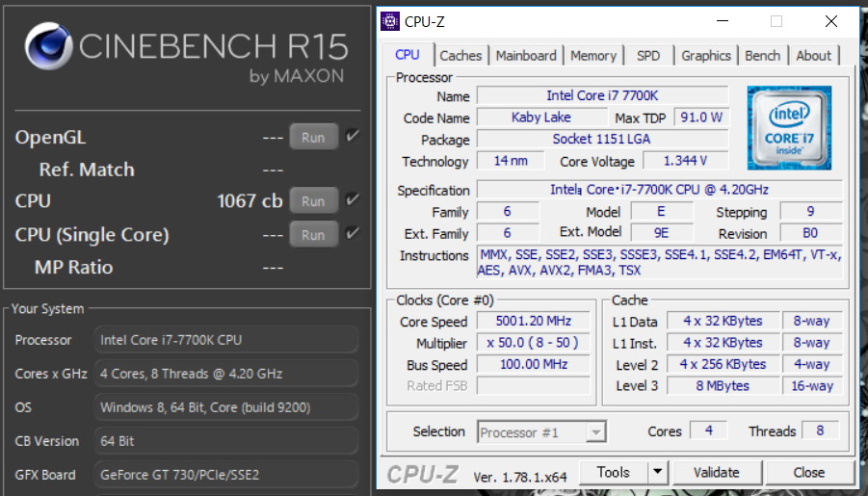Click the Revision value B0
Screen dimensions: 868x496
[x=811, y=233]
